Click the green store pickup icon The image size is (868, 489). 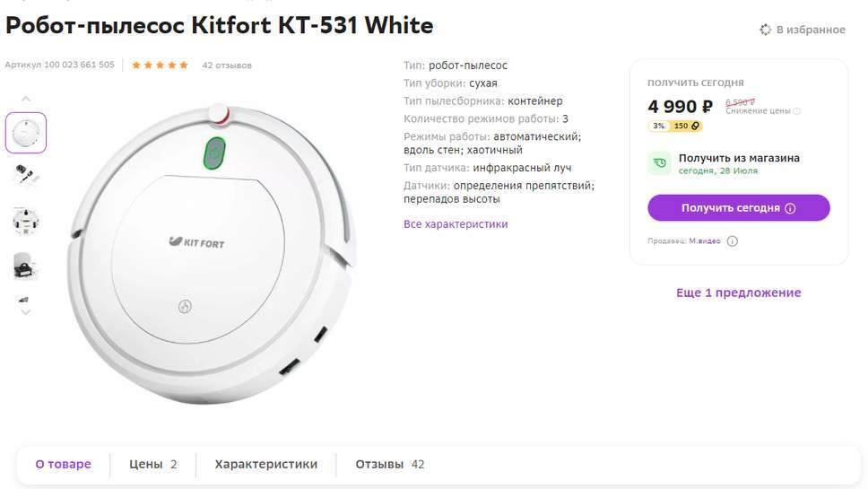coord(660,162)
